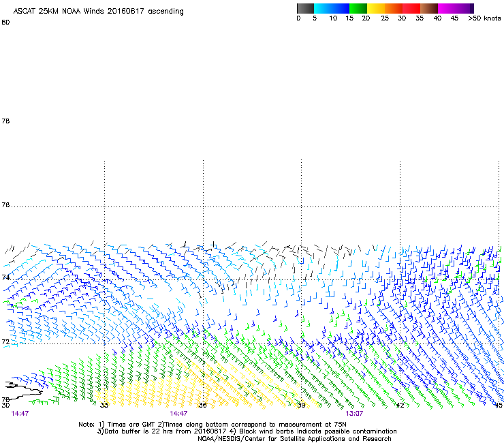504x443 pixels.
Task: Click the longitude label "39"
Action: pyautogui.click(x=301, y=405)
